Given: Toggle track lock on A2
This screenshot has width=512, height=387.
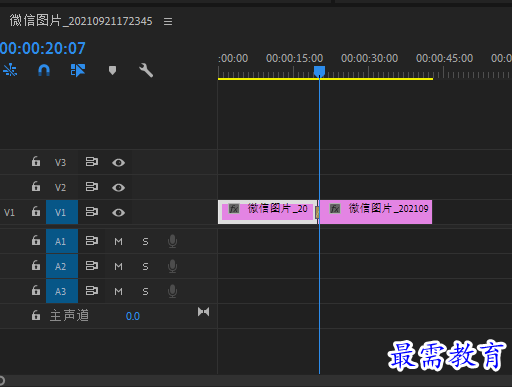Looking at the screenshot, I should (36, 266).
